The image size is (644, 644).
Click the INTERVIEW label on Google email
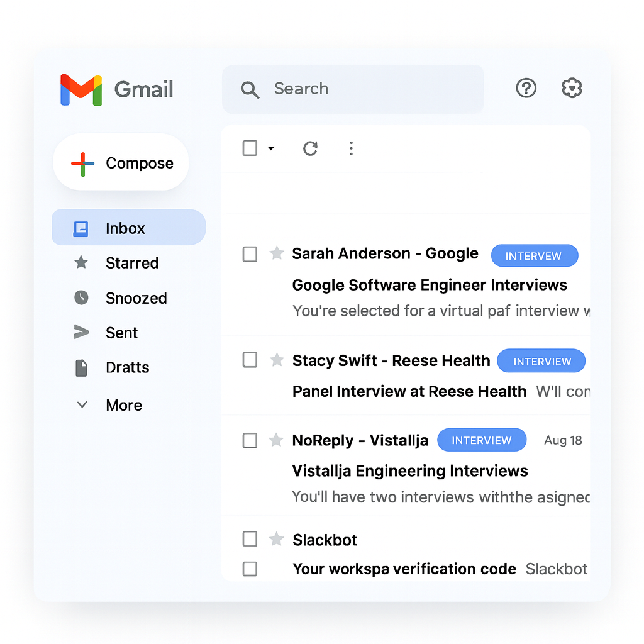(x=535, y=255)
